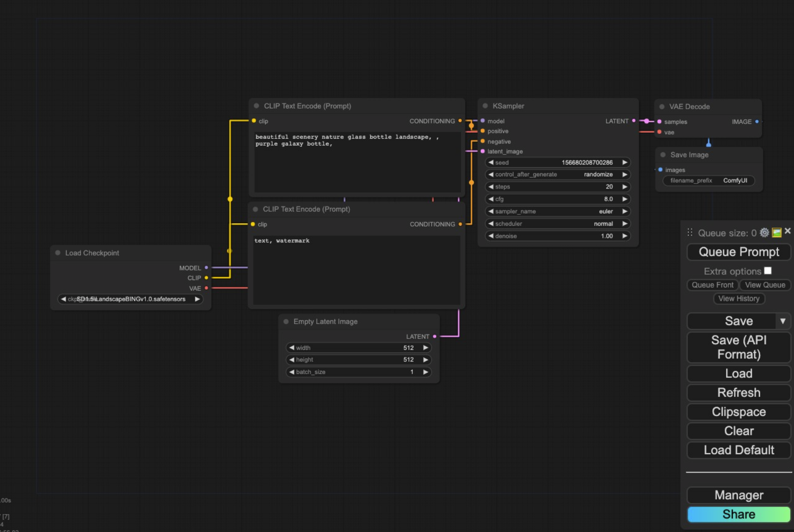This screenshot has height=532, width=794.
Task: Expand the Save dropdown arrow
Action: pos(783,321)
